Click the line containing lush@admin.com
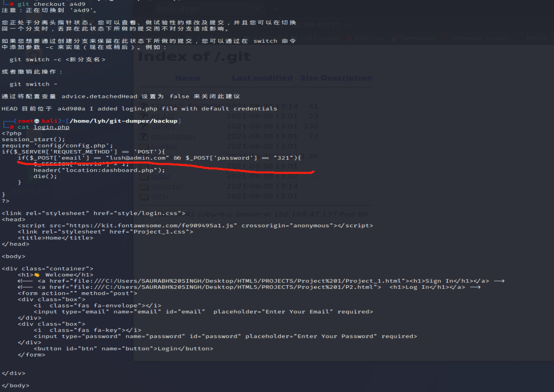Screen dimensions: 554x392 click(159, 158)
